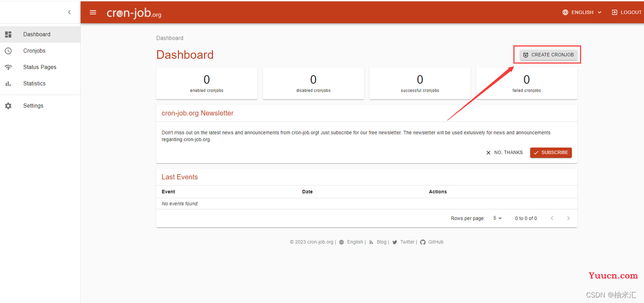The width and height of the screenshot is (644, 303).
Task: Click the Settings gear icon
Action: click(x=8, y=106)
